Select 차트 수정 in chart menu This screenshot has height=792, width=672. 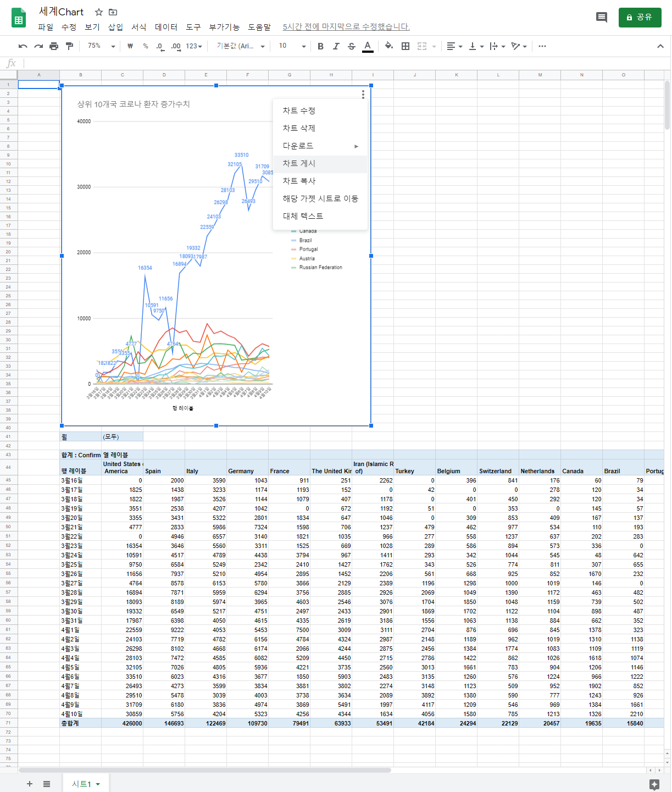(x=320, y=110)
